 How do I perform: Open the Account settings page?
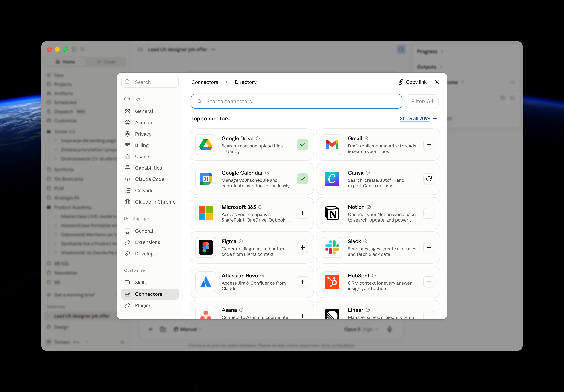coord(150,122)
